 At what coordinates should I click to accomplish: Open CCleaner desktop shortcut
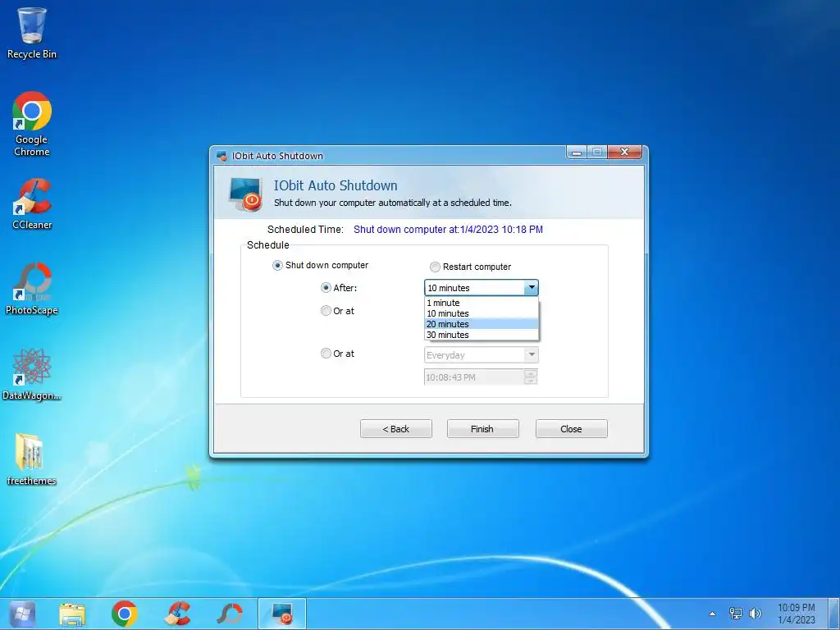tap(32, 204)
